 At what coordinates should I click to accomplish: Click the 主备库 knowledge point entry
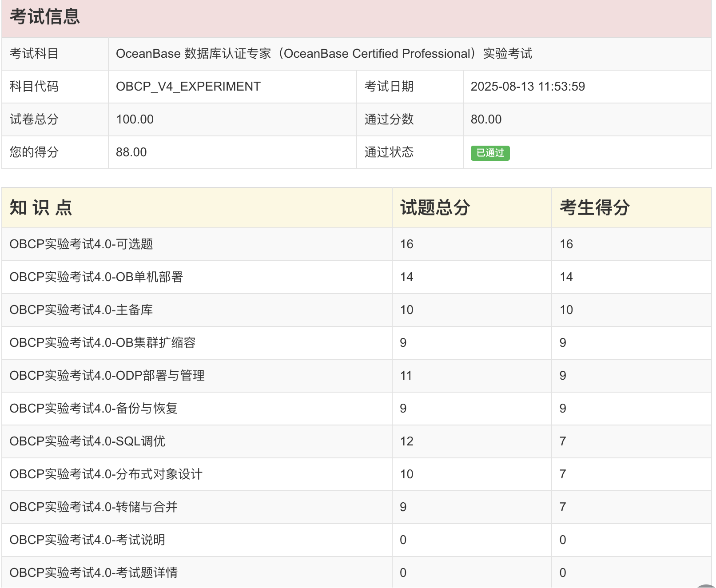(x=81, y=310)
